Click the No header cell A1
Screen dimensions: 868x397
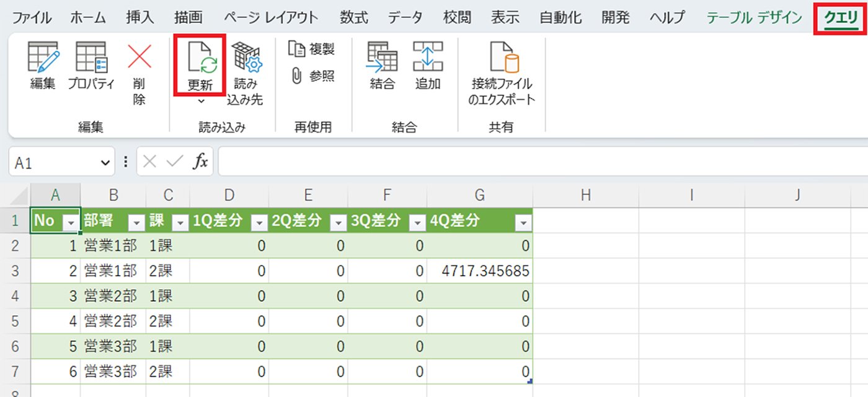coord(55,221)
